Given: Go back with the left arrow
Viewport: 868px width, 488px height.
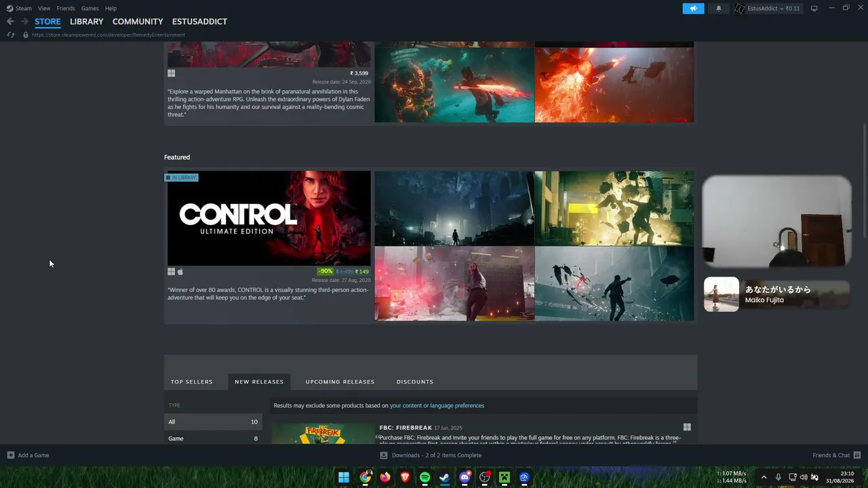Looking at the screenshot, I should 10,22.
